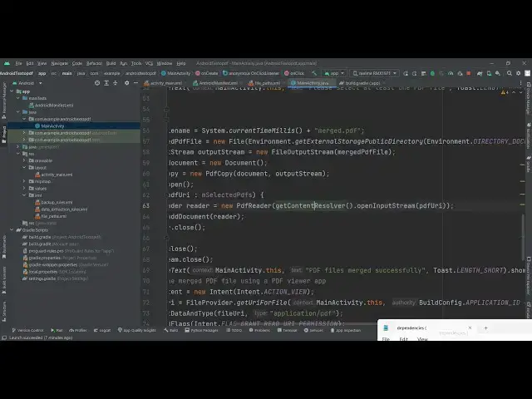Click AndroidTextopdf breadcrumb in navigation bar

[x=17, y=73]
